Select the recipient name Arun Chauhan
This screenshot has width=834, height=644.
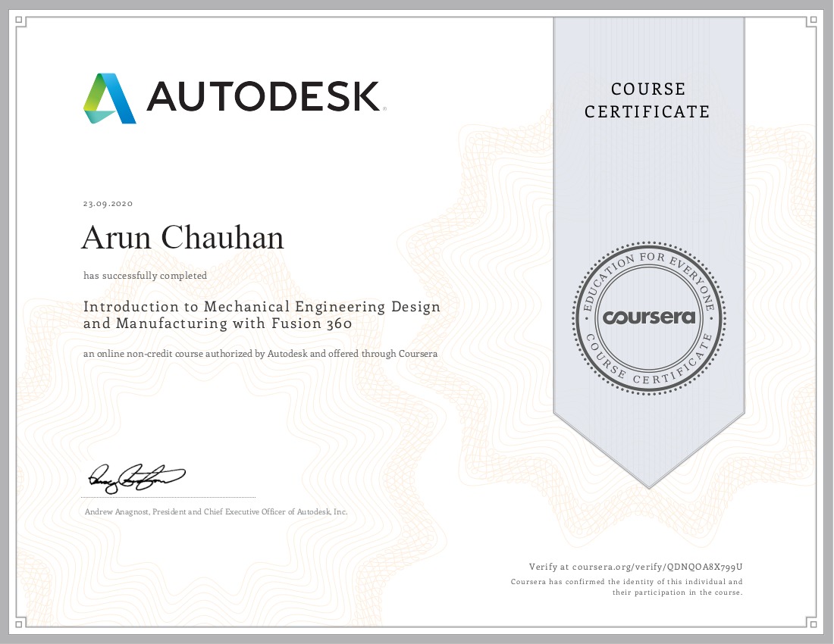pyautogui.click(x=183, y=237)
